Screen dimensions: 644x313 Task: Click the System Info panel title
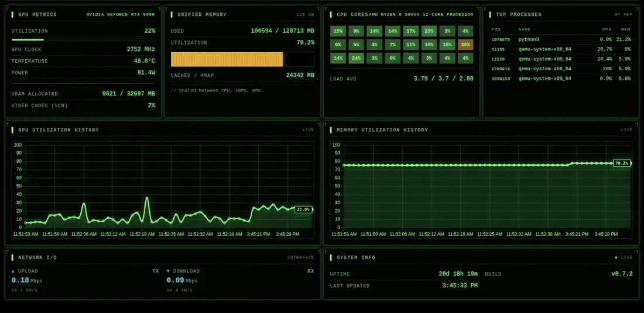356,257
